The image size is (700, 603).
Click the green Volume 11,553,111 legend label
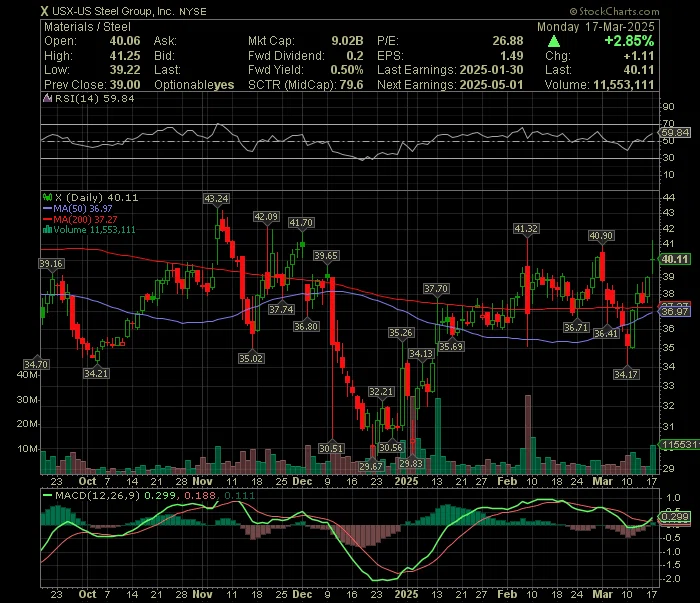[94, 230]
